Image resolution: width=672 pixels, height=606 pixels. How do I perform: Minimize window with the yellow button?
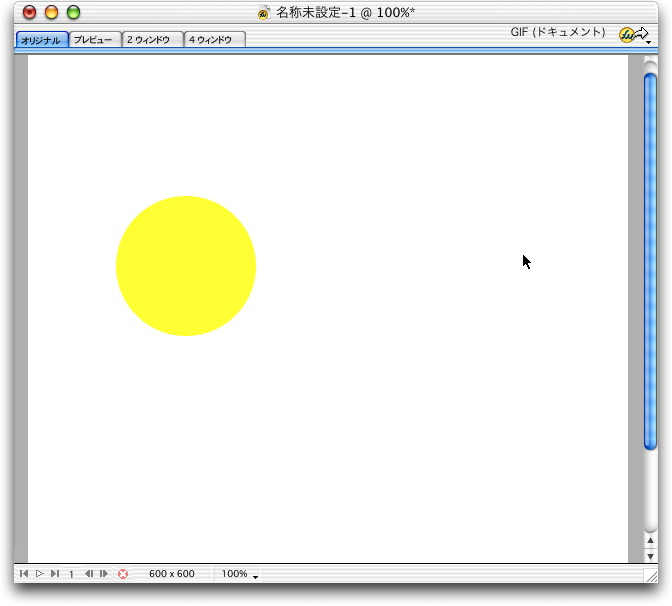[51, 12]
